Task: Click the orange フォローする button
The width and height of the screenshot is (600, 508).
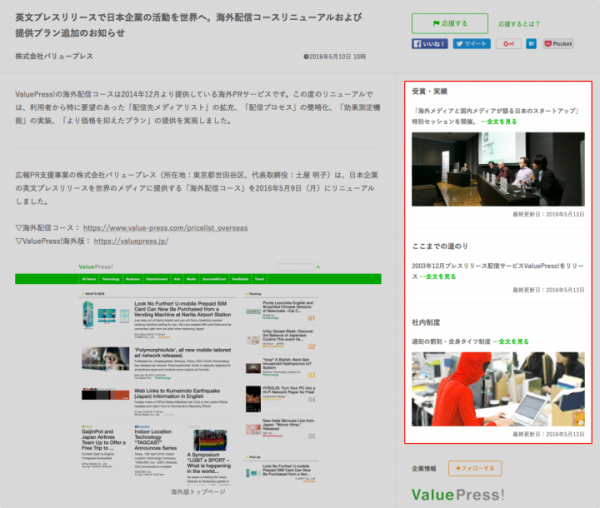Action: (475, 468)
